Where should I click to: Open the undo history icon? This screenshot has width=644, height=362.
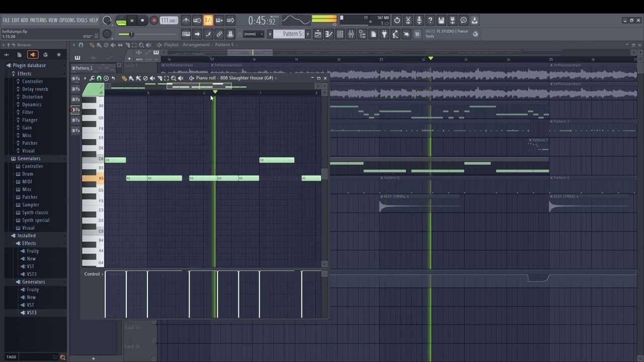pos(397,21)
